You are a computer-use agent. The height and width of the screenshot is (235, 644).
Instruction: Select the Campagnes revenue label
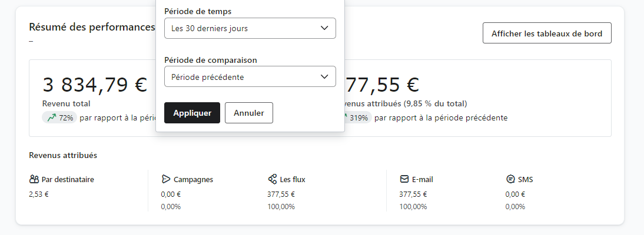(194, 180)
